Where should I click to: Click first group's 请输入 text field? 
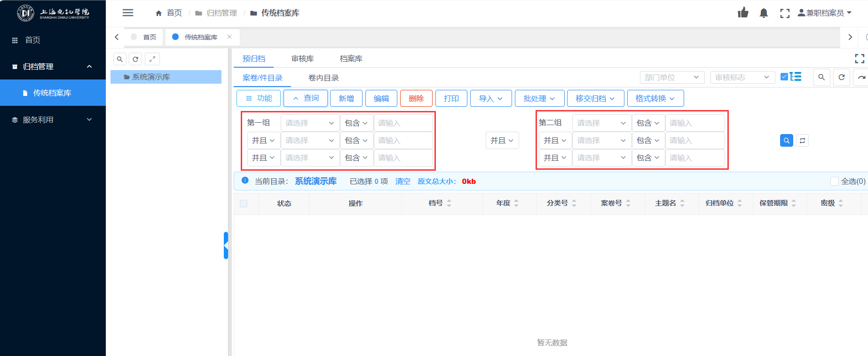(403, 123)
